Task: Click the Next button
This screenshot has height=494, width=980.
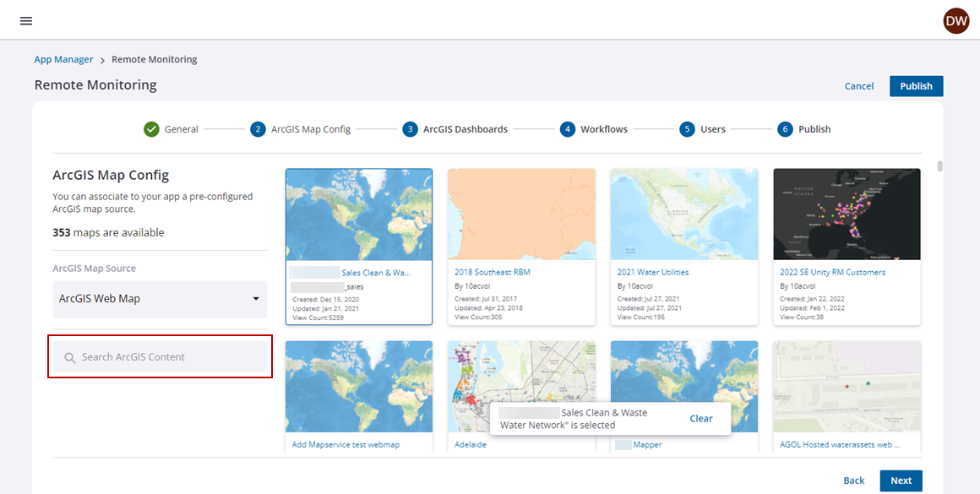Action: 901,480
